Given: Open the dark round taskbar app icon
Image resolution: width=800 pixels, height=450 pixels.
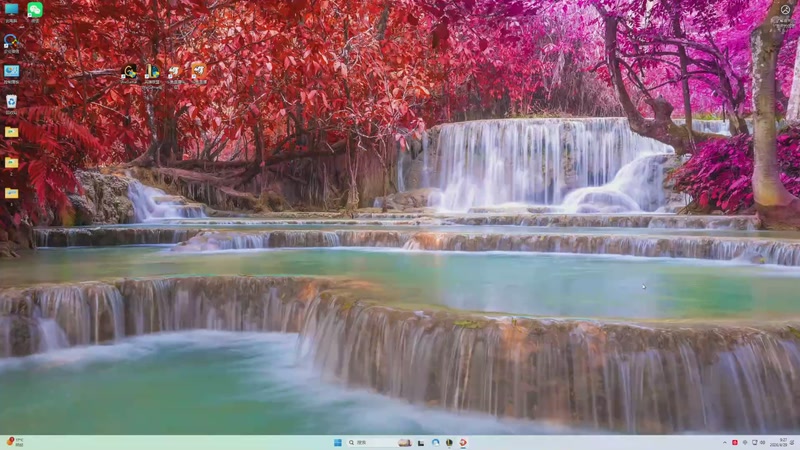Looking at the screenshot, I should click(449, 442).
